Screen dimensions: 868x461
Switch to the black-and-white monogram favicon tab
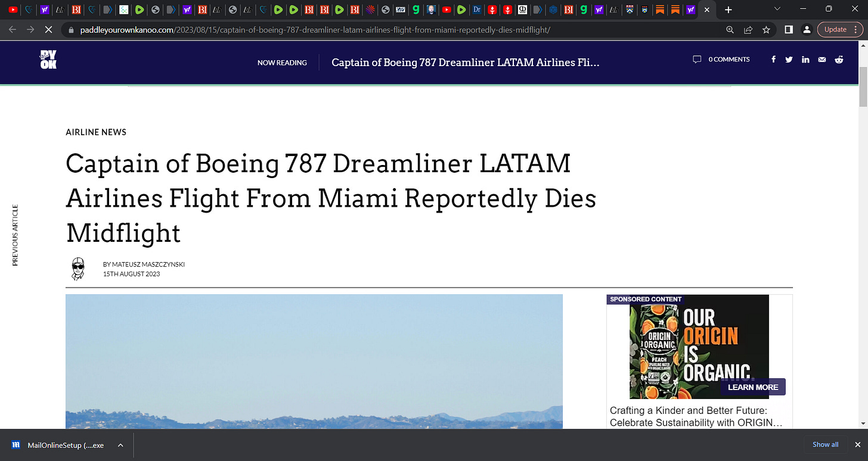pos(522,10)
